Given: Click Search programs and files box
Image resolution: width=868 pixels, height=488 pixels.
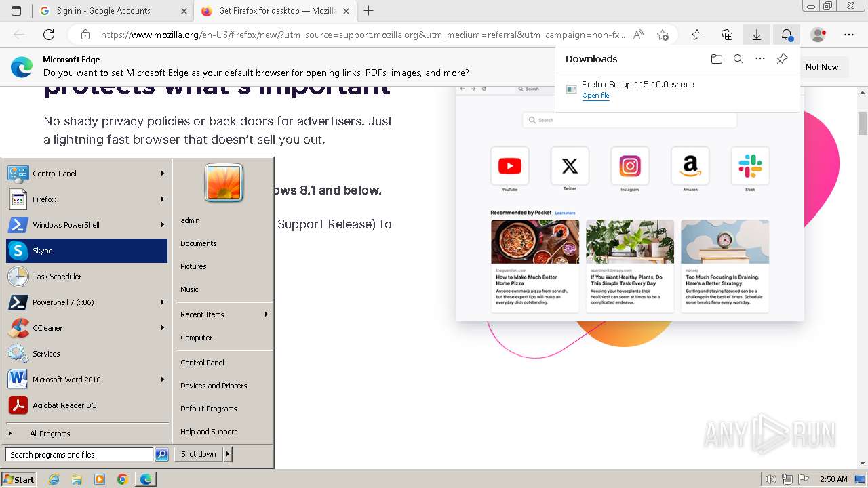Looking at the screenshot, I should pyautogui.click(x=79, y=455).
